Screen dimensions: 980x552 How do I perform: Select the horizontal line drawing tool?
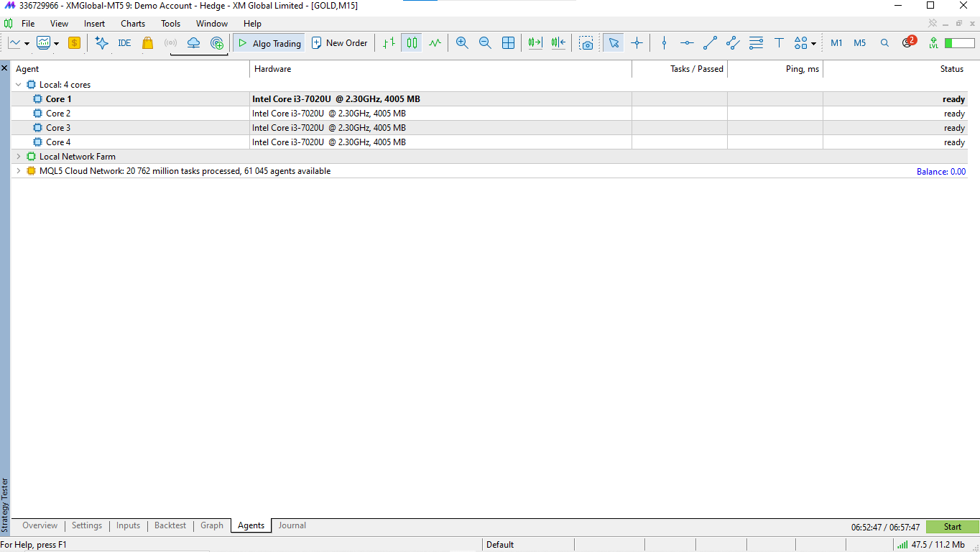(x=687, y=43)
